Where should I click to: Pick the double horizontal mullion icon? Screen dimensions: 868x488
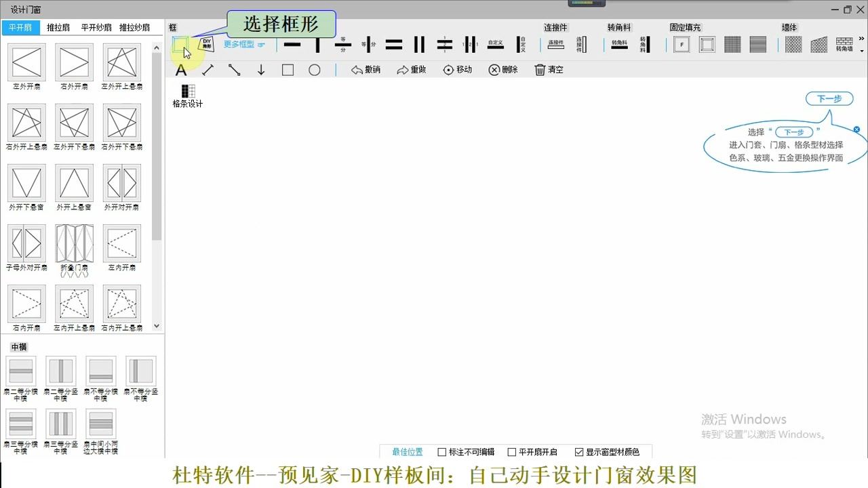click(394, 45)
